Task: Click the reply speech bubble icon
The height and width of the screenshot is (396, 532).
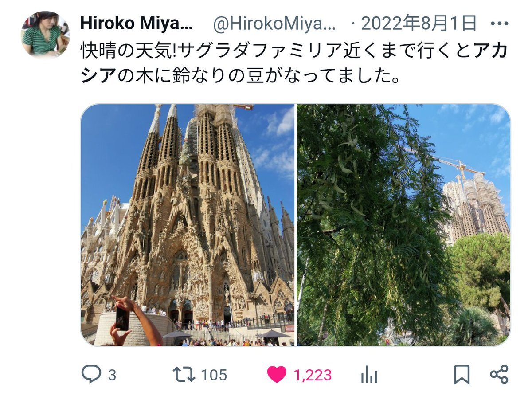Action: pos(91,375)
